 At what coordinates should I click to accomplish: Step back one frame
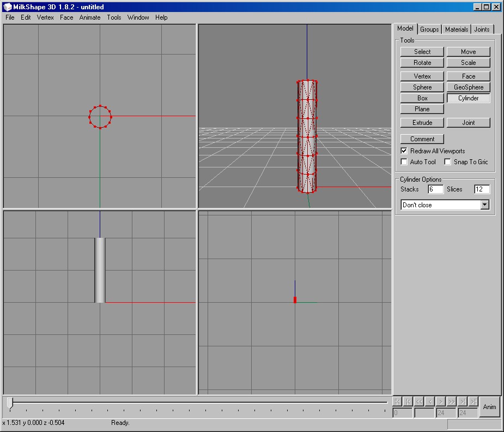[430, 401]
